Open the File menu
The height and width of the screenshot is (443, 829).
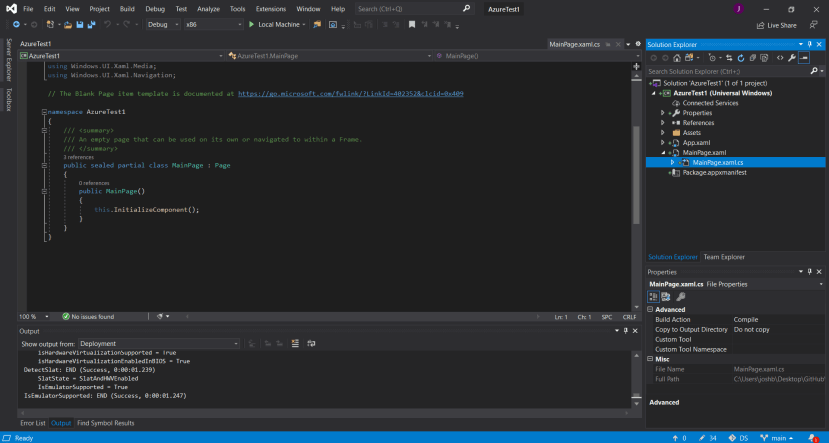coord(28,9)
